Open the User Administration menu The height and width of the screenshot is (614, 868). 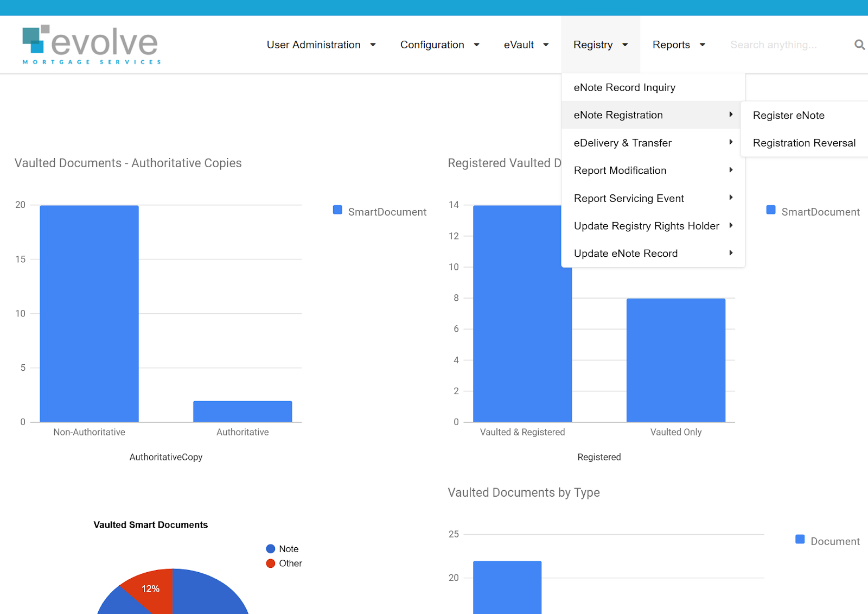pyautogui.click(x=321, y=45)
